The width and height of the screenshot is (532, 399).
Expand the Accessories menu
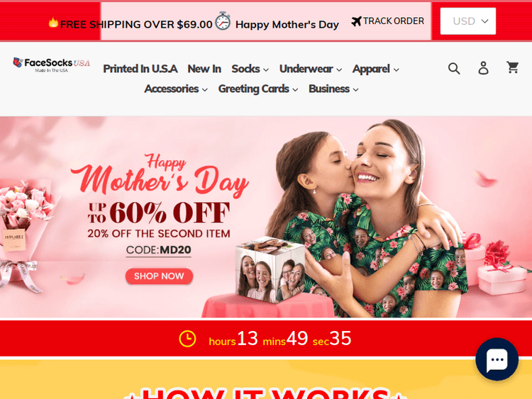pos(176,89)
